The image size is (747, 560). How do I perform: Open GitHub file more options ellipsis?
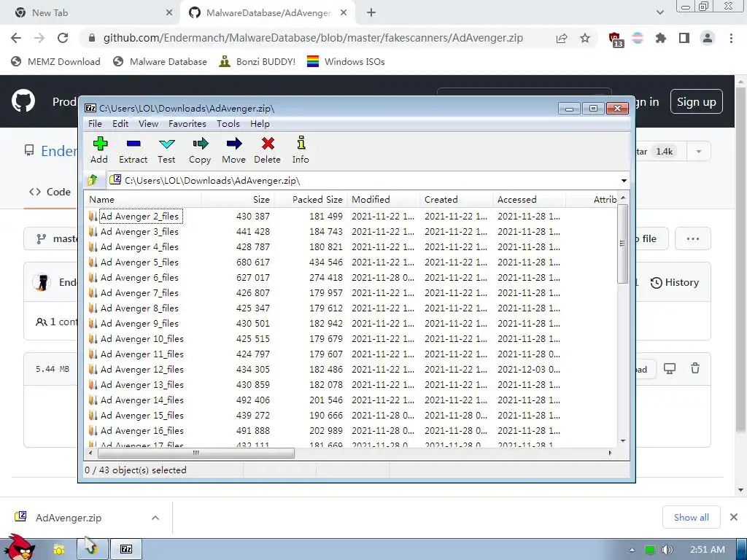[x=693, y=238]
